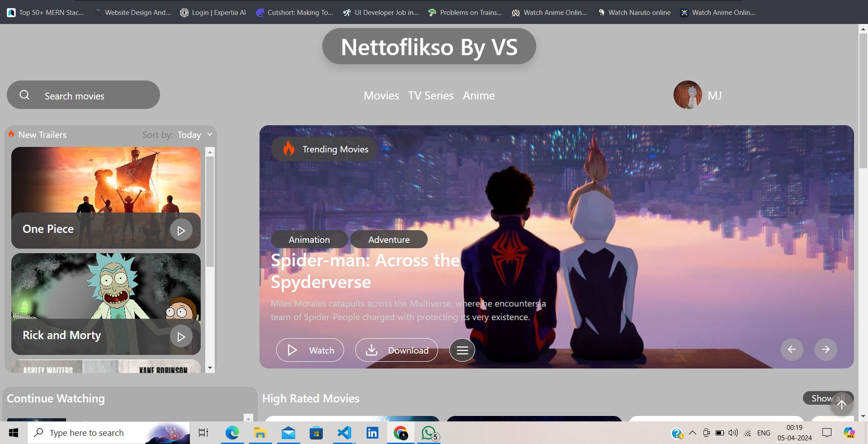The height and width of the screenshot is (444, 868).
Task: Click the Download button
Action: coord(396,350)
